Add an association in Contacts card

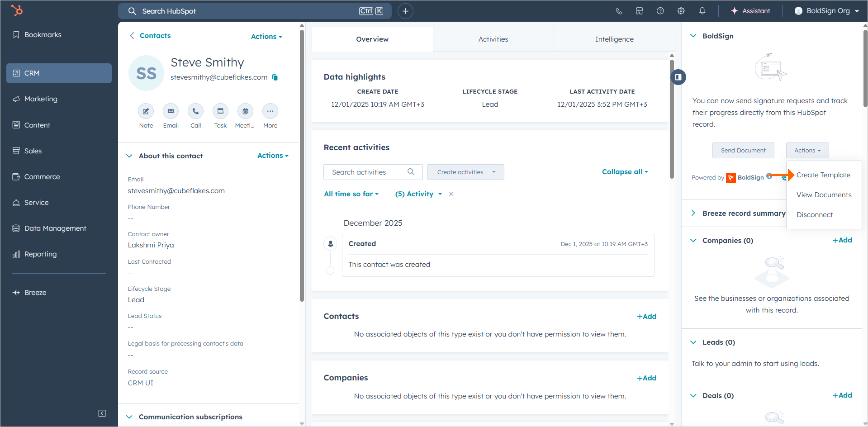(647, 317)
